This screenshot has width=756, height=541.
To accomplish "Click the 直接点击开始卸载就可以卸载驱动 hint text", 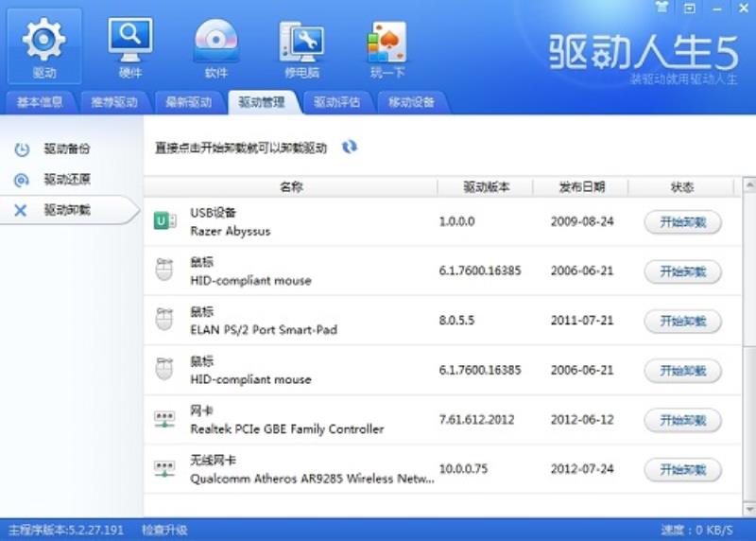I will coord(241,148).
